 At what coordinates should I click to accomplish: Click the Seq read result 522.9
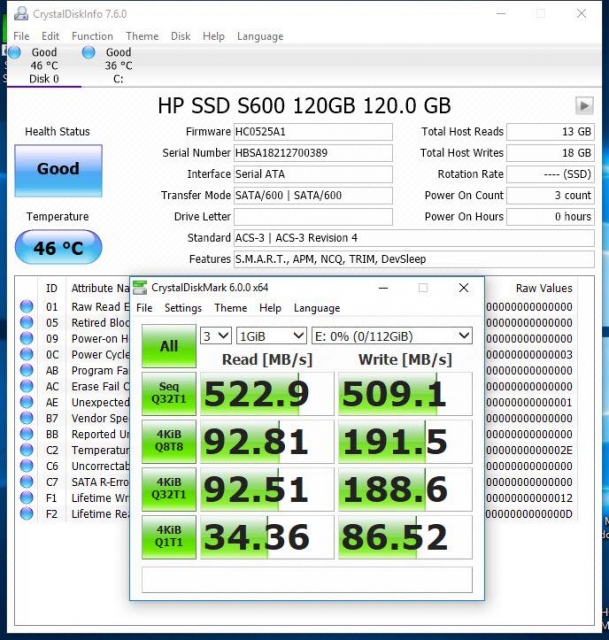point(267,394)
